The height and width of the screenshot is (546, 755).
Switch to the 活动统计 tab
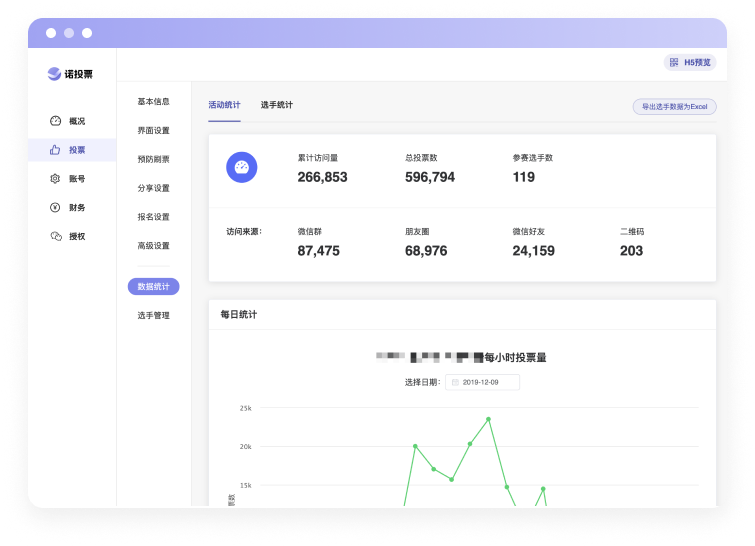tap(224, 105)
